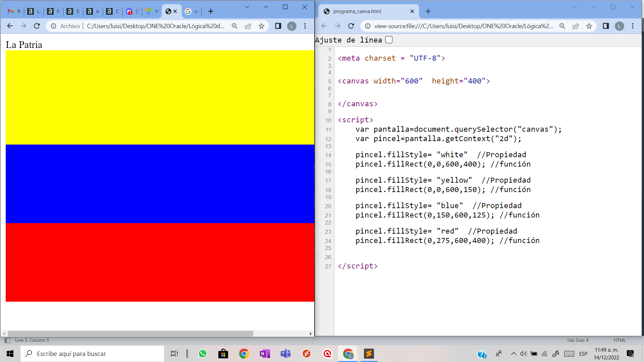Open side panel in the left browser

278,26
